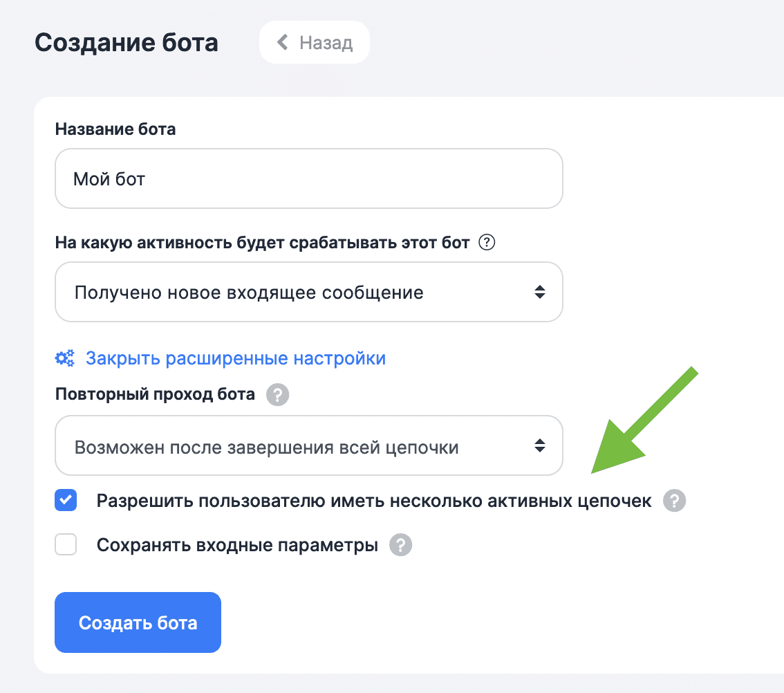Click the Назад button text
784x693 pixels.
coord(326,43)
